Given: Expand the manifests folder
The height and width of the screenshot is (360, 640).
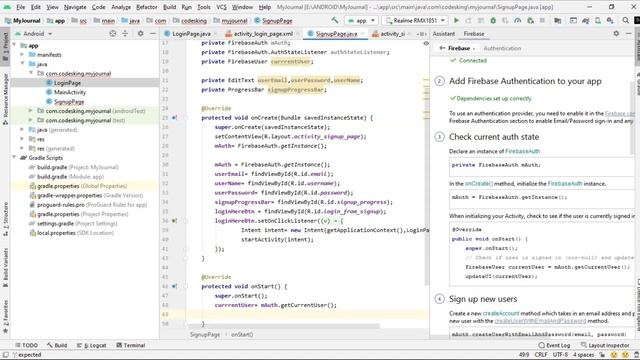Looking at the screenshot, I should [22, 54].
